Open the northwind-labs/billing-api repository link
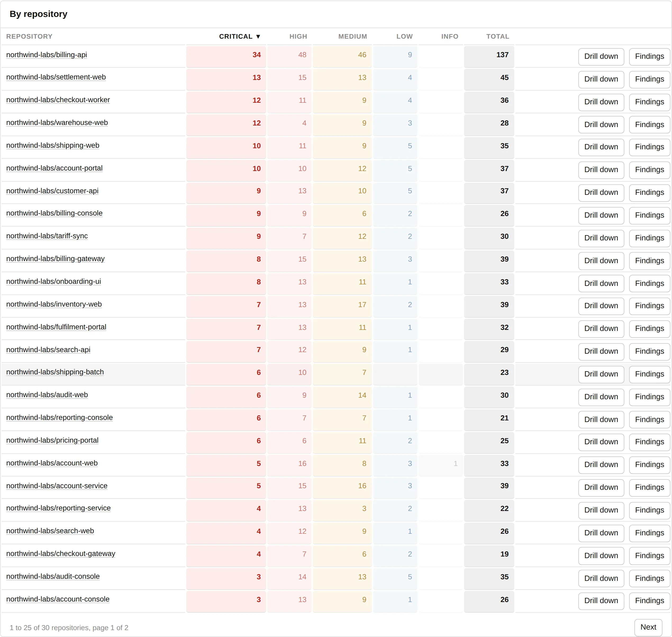The height and width of the screenshot is (637, 672). [47, 55]
